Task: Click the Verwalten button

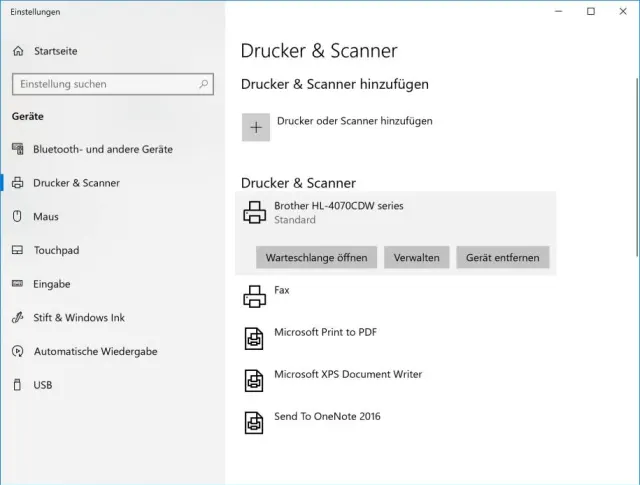Action: [417, 258]
